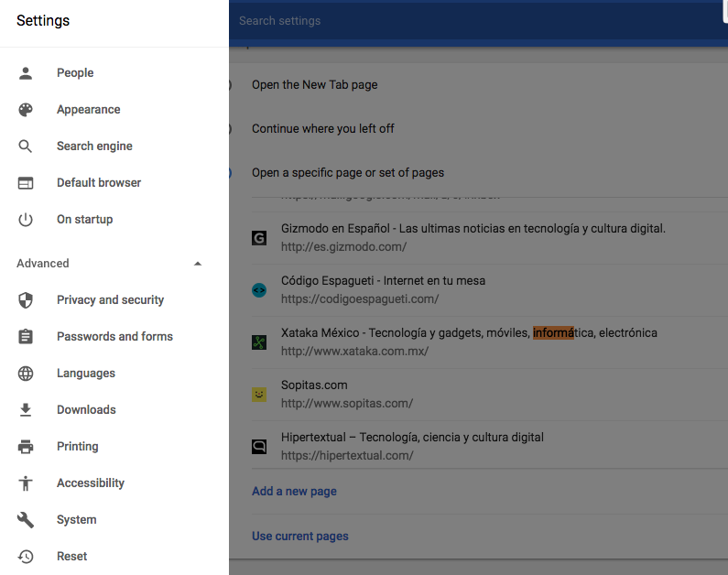Select Open the New Tab page option
This screenshot has height=575, width=728.
pyautogui.click(x=315, y=85)
